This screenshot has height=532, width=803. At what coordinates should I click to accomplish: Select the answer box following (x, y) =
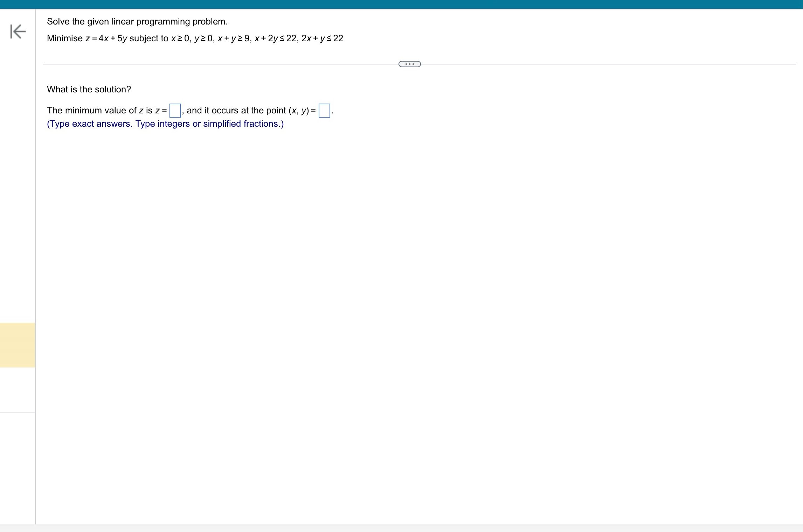tap(324, 111)
